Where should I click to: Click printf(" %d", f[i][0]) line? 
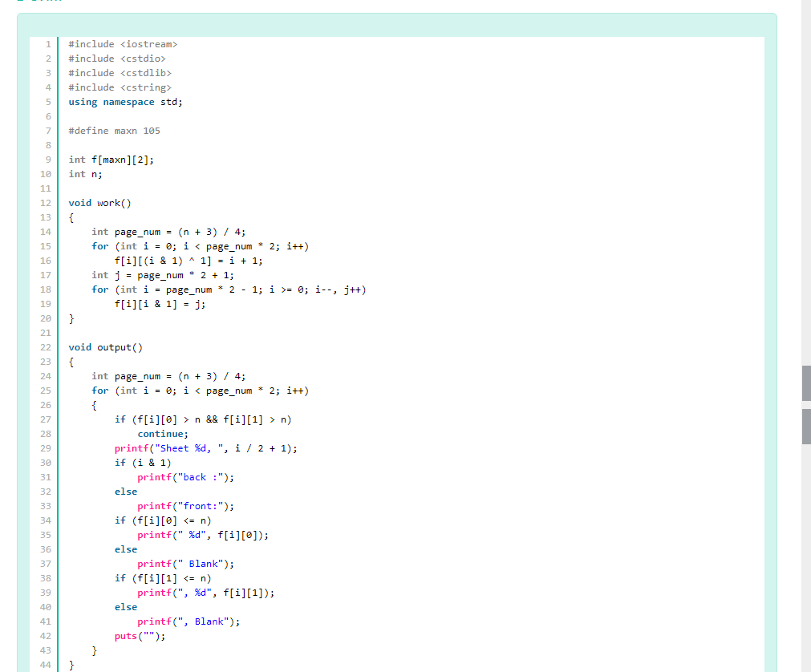click(x=203, y=536)
